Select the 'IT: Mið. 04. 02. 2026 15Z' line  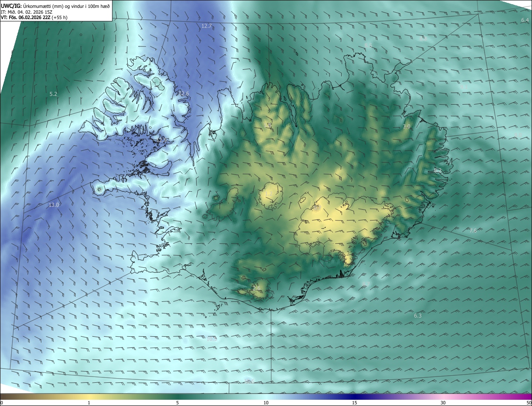(26, 12)
